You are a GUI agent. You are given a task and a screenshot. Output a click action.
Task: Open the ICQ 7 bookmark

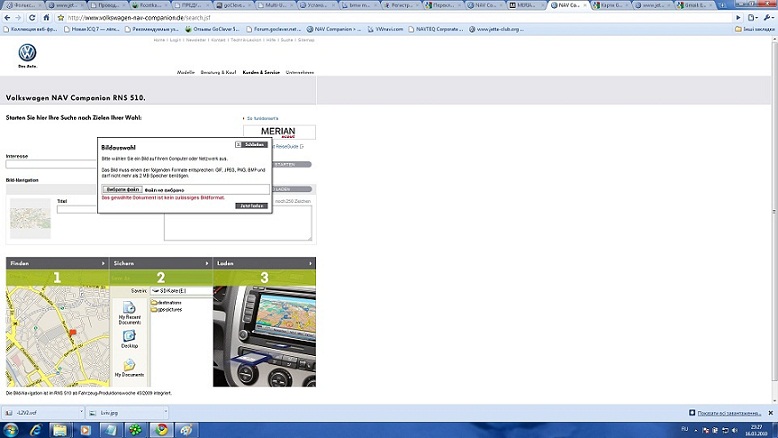(x=92, y=29)
